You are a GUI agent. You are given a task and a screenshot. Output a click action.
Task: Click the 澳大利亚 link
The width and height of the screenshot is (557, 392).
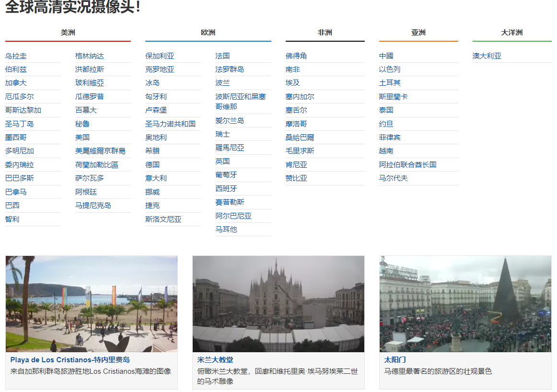coord(487,56)
